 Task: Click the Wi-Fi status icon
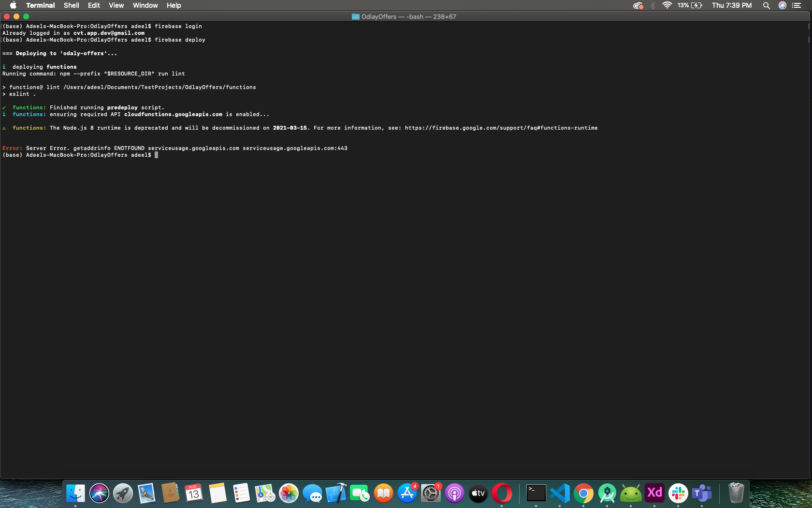[x=667, y=5]
